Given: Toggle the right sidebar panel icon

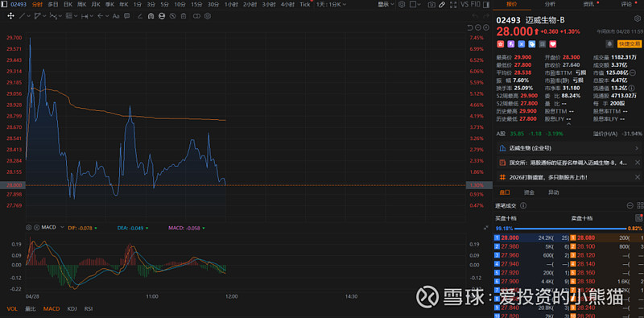Looking at the screenshot, I should pos(486,5).
